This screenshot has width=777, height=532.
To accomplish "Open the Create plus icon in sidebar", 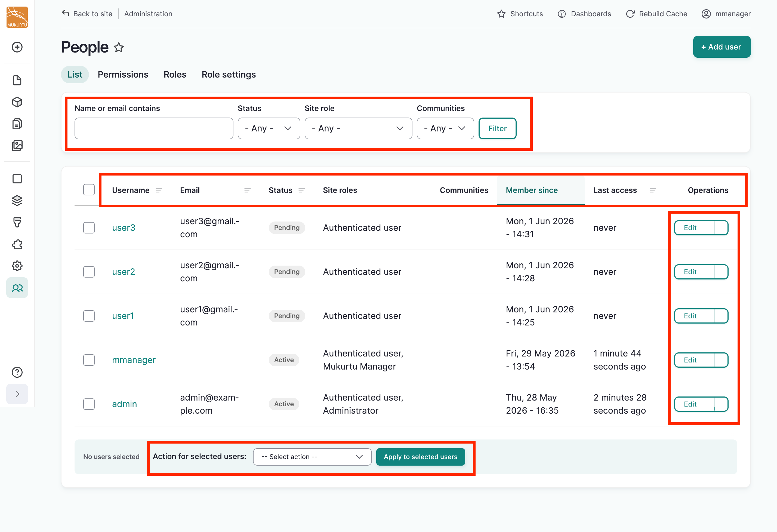I will point(17,47).
